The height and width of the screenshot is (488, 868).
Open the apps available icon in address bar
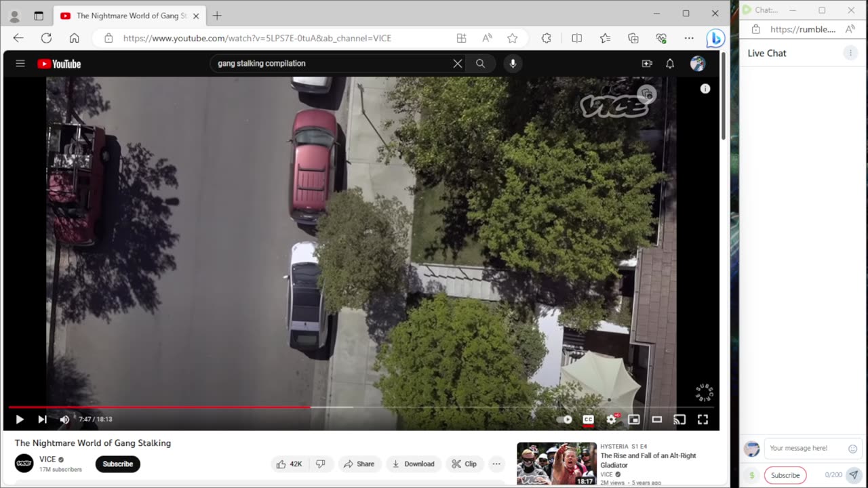pos(462,39)
